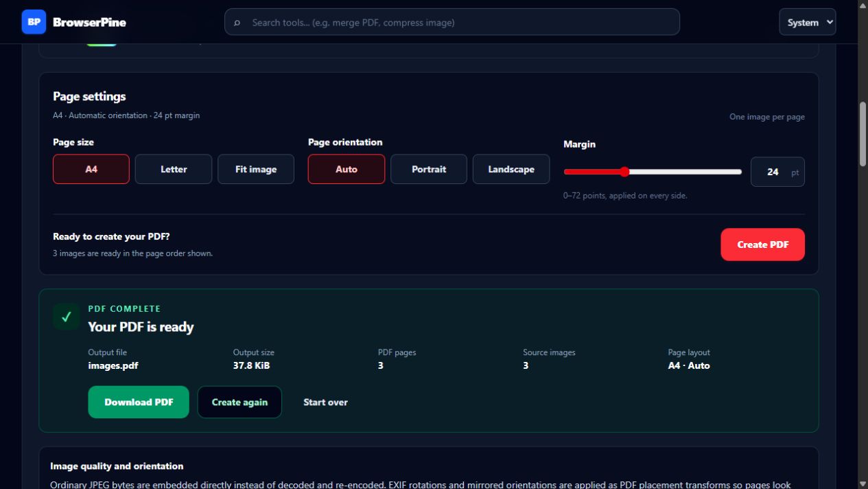Click Start over
Image resolution: width=868 pixels, height=489 pixels.
[x=325, y=402]
